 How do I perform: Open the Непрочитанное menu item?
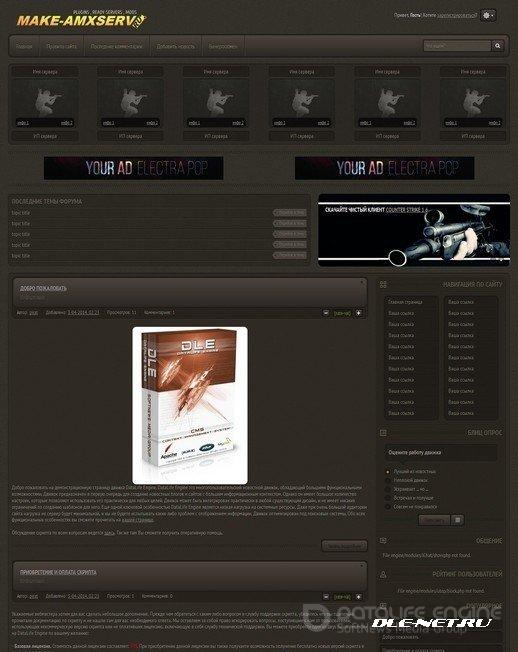coord(223,46)
